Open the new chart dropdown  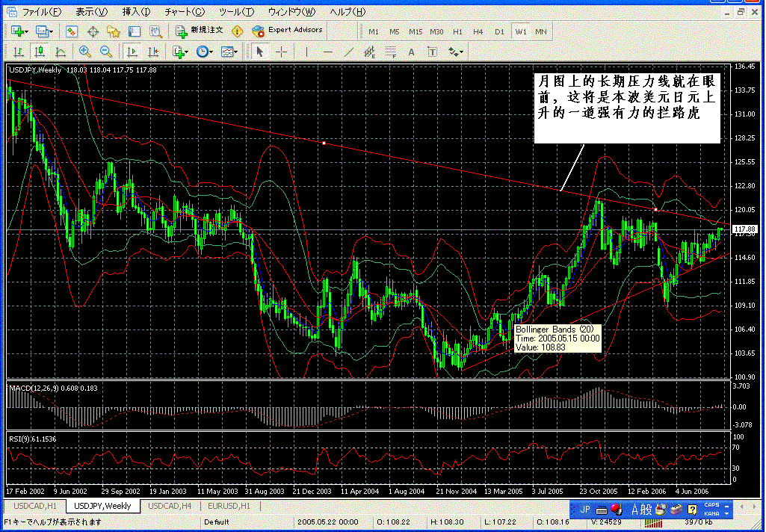click(19, 31)
